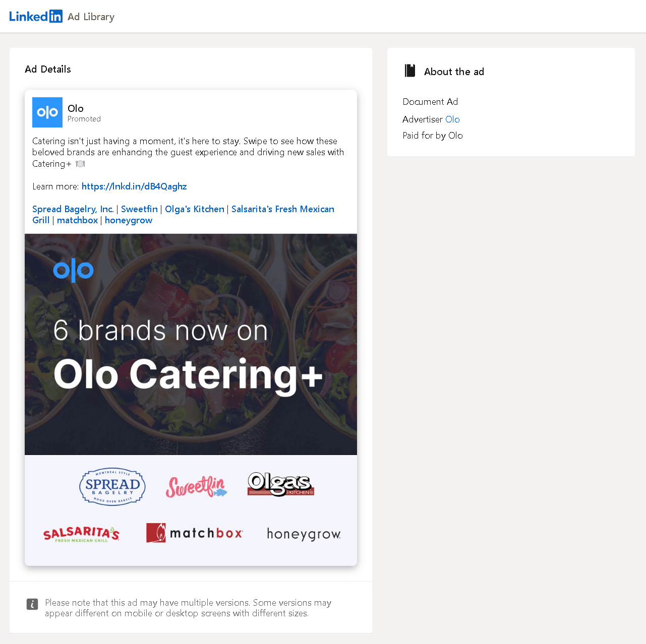Image resolution: width=646 pixels, height=644 pixels.
Task: Click the Spread Bagelry badge logo
Action: click(112, 486)
